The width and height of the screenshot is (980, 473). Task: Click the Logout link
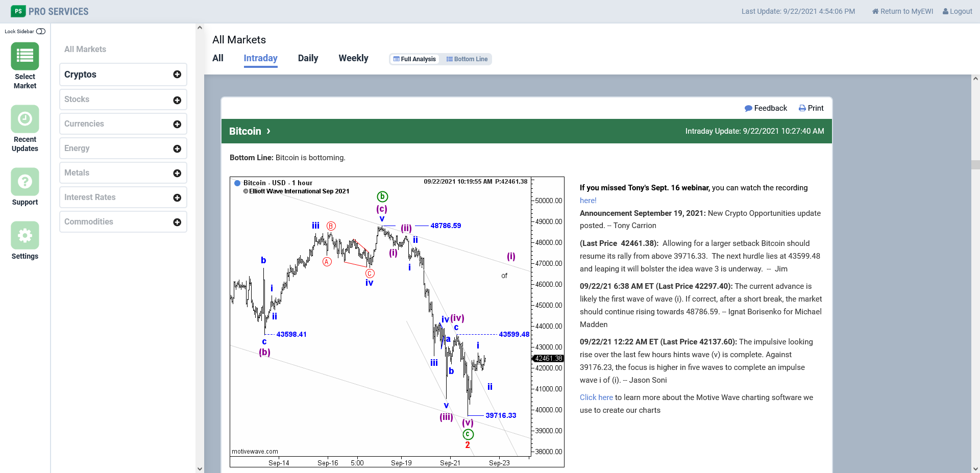tap(957, 11)
